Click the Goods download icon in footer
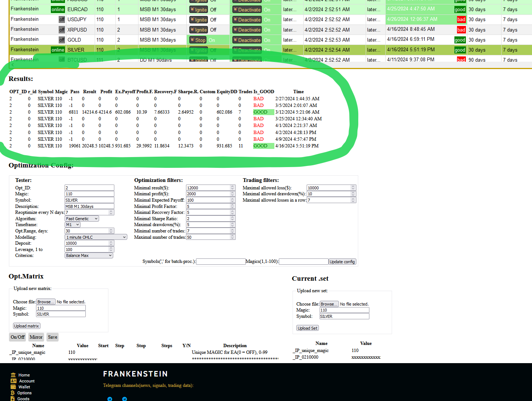Screen dimensions: 532x401 [13, 399]
